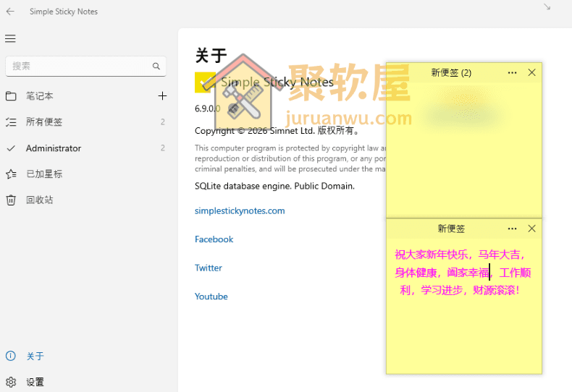Image resolution: width=572 pixels, height=392 pixels.
Task: Close the 新便签 sticky note
Action: (x=532, y=229)
